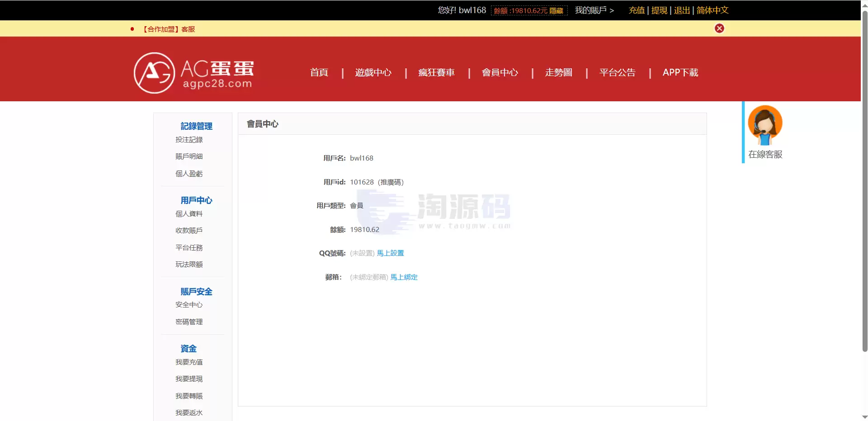Click the username value bwl168 in profile
This screenshot has width=868, height=421.
(x=362, y=158)
